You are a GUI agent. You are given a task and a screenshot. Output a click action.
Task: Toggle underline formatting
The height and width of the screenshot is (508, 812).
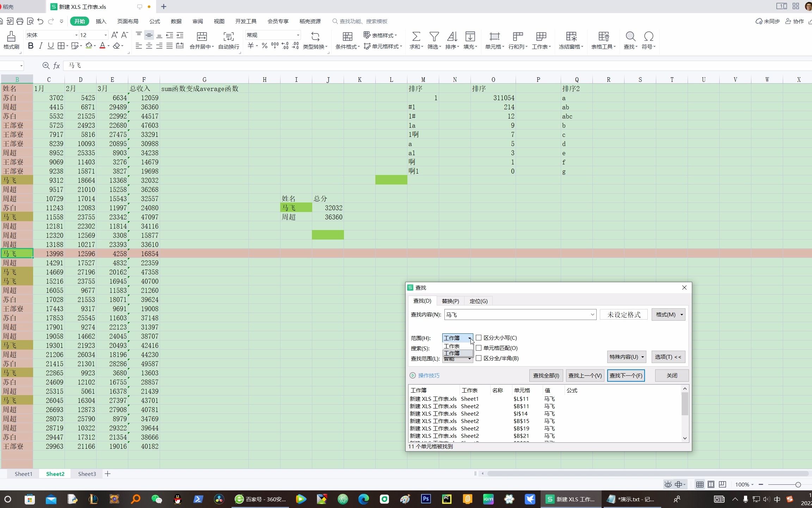[x=51, y=46]
